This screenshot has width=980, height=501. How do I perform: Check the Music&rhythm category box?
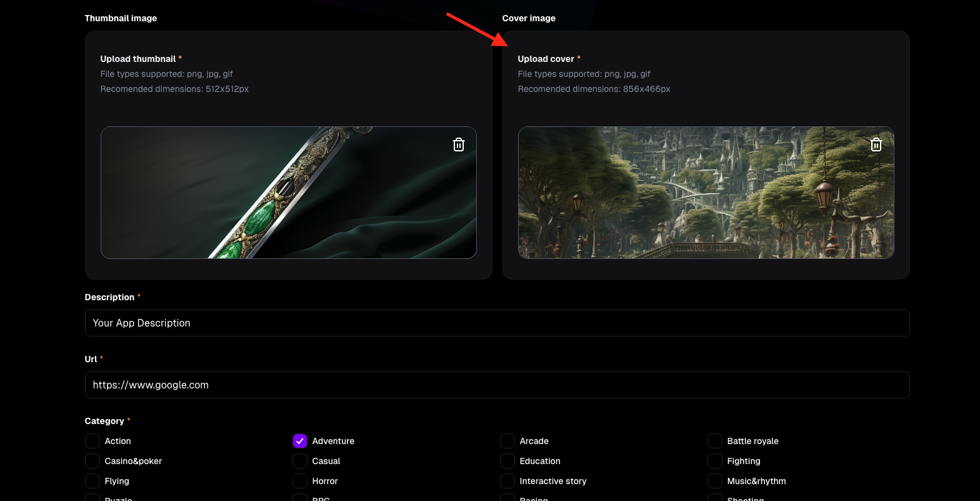tap(715, 481)
